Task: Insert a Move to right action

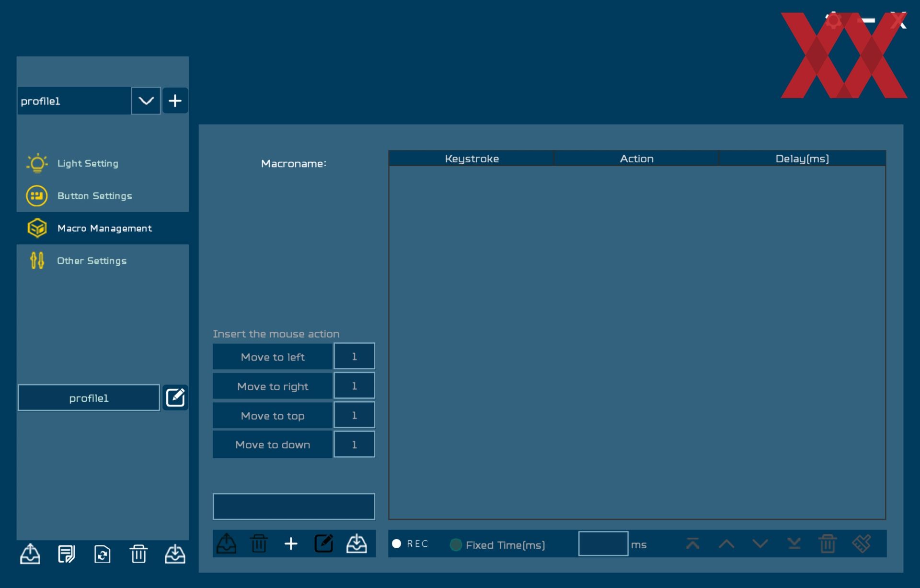Action: [x=273, y=386]
